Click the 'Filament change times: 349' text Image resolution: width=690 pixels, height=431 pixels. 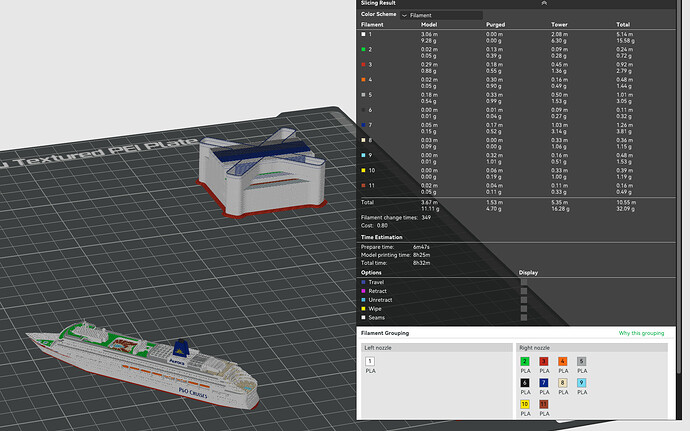[396, 217]
